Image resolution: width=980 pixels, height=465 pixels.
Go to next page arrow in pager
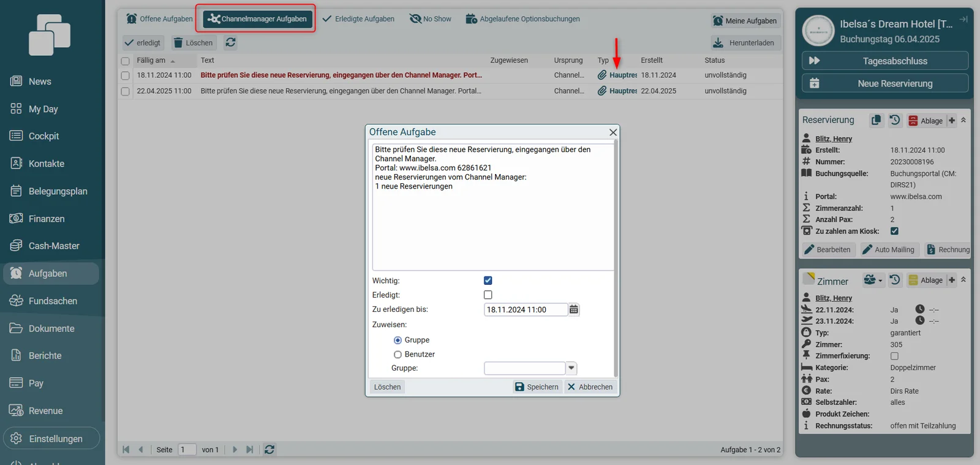point(235,450)
